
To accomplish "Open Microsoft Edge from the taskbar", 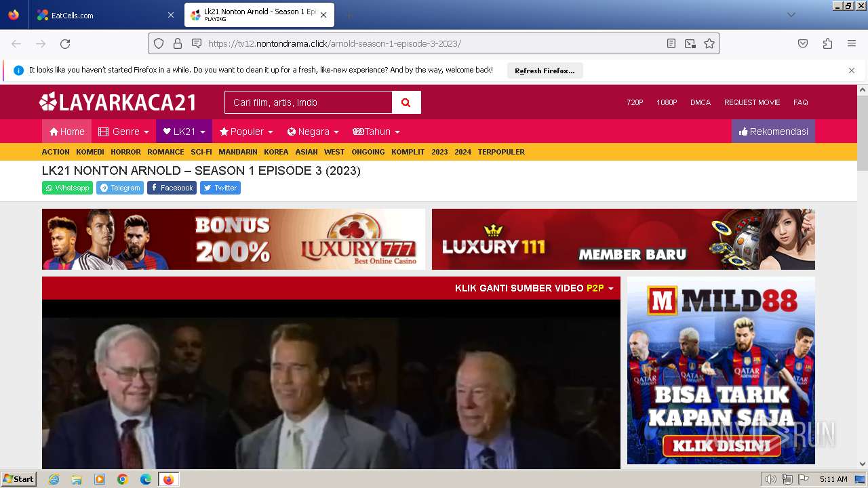I will (146, 479).
